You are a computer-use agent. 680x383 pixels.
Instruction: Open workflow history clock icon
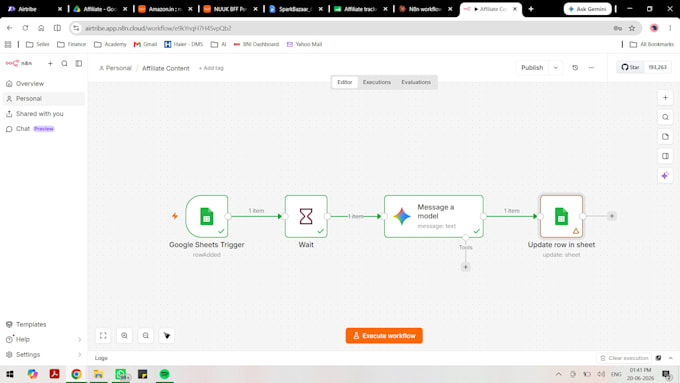[x=575, y=68]
